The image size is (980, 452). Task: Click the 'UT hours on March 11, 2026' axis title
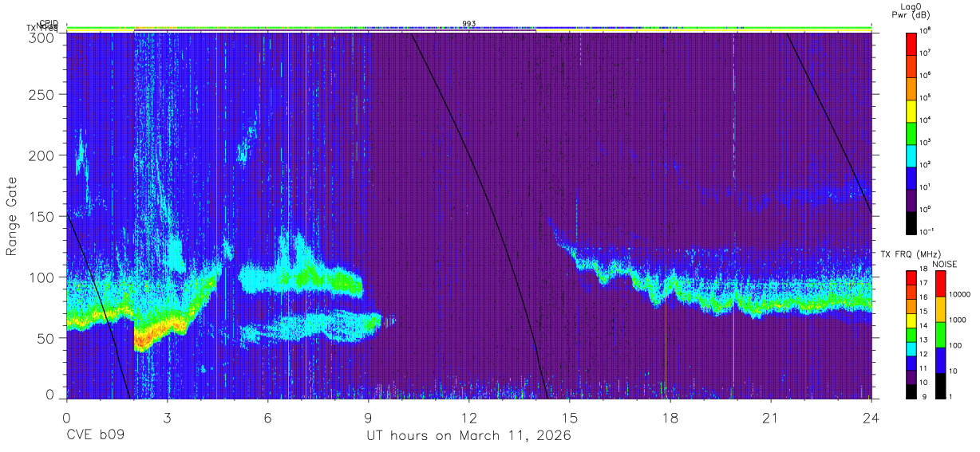point(468,436)
